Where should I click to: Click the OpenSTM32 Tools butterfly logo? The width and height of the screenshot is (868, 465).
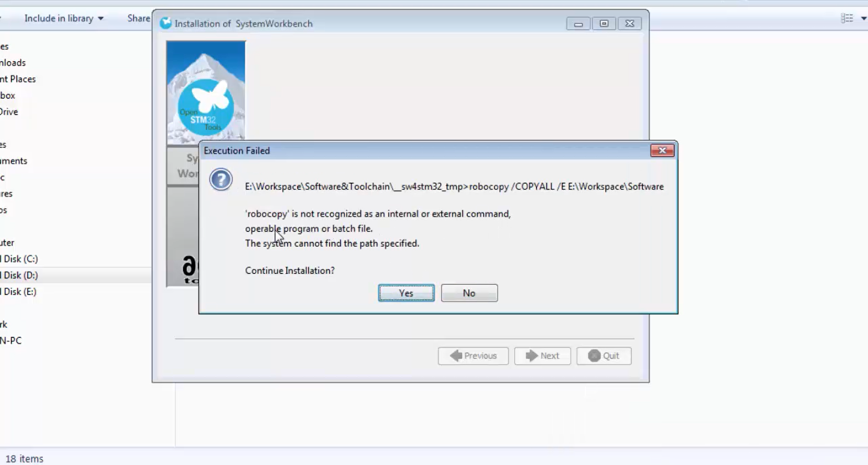(x=206, y=107)
